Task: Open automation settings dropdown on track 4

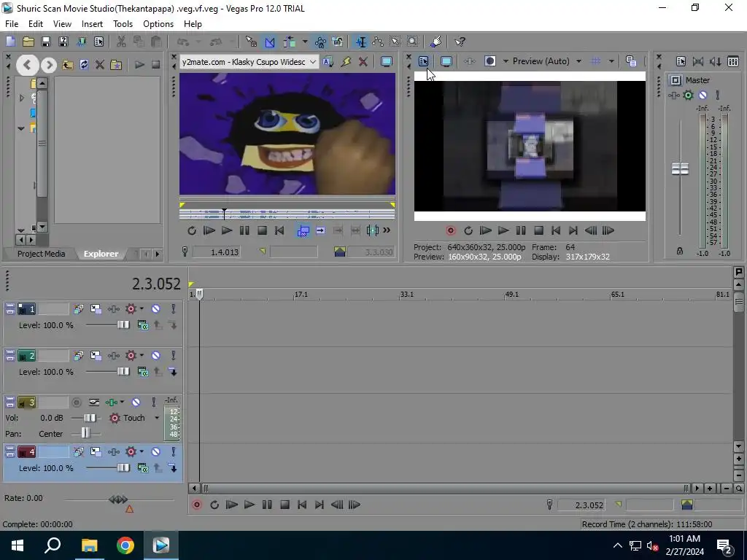Action: point(142,452)
